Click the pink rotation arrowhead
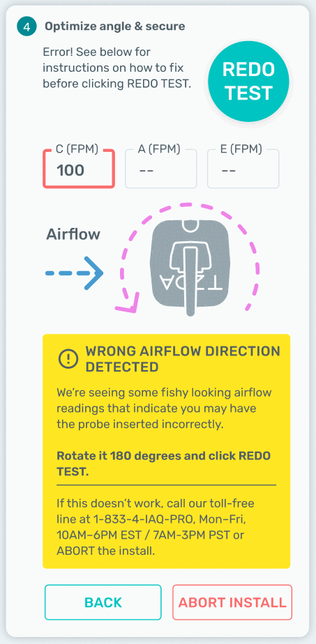316x644 pixels. (128, 302)
